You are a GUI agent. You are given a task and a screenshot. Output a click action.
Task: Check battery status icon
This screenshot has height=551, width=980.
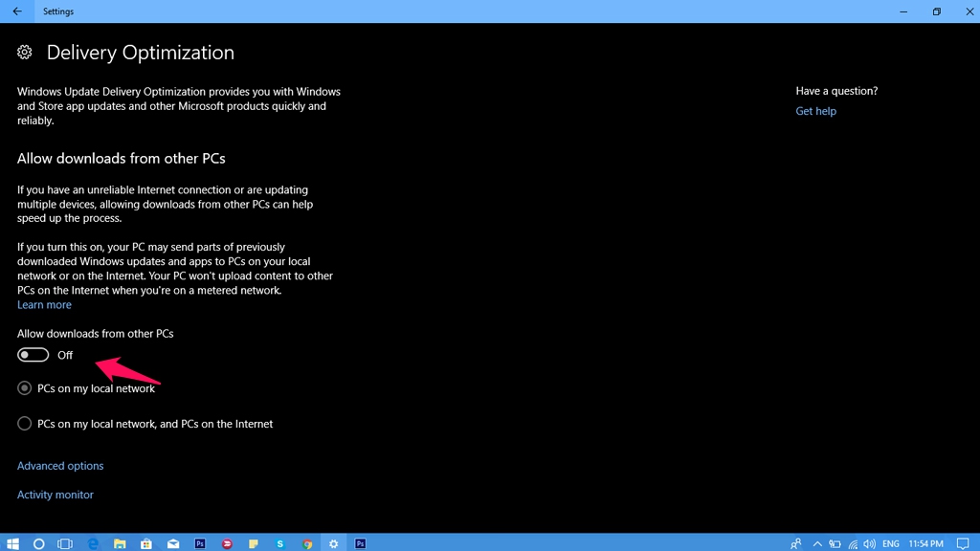835,543
